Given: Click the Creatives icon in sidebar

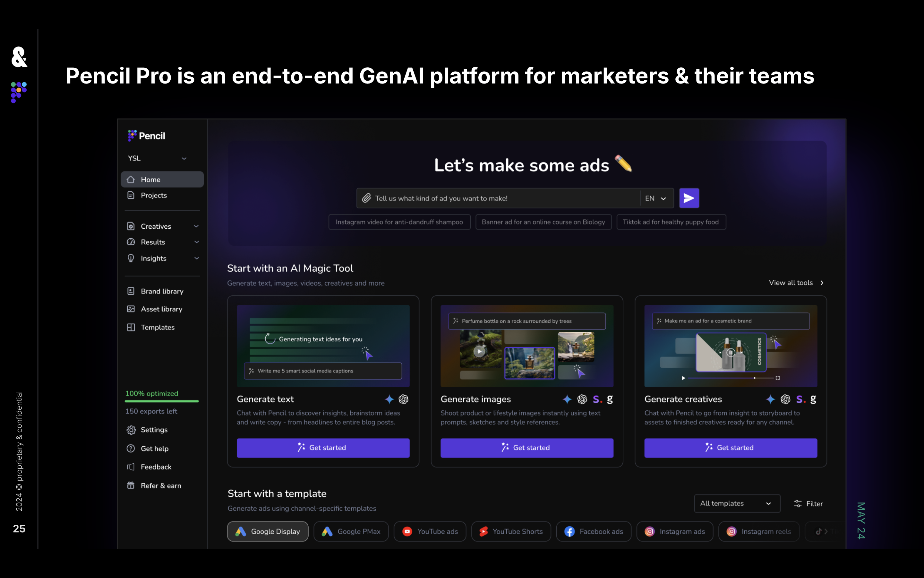Looking at the screenshot, I should click(131, 226).
